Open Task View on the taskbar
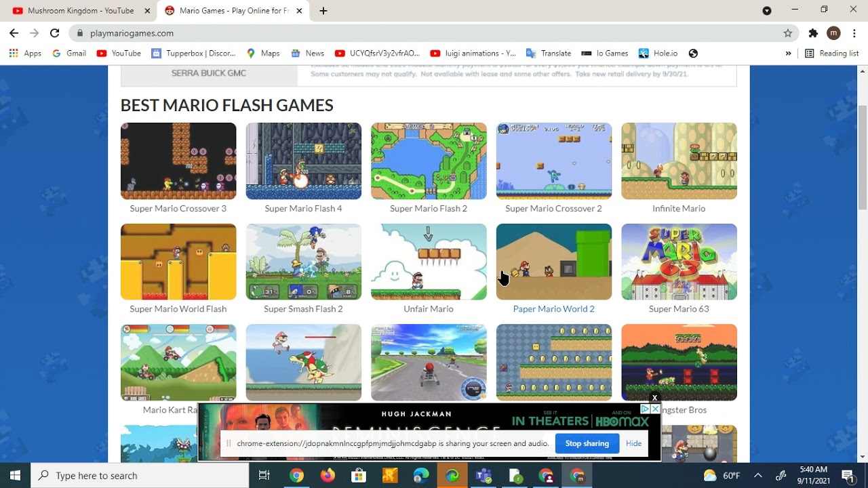This screenshot has height=488, width=868. coord(264,475)
